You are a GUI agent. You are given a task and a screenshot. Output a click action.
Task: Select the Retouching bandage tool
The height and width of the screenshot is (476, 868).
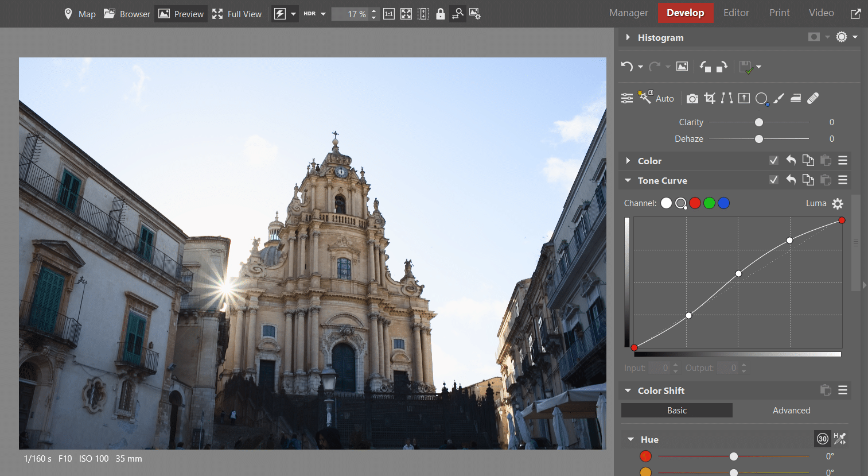813,98
